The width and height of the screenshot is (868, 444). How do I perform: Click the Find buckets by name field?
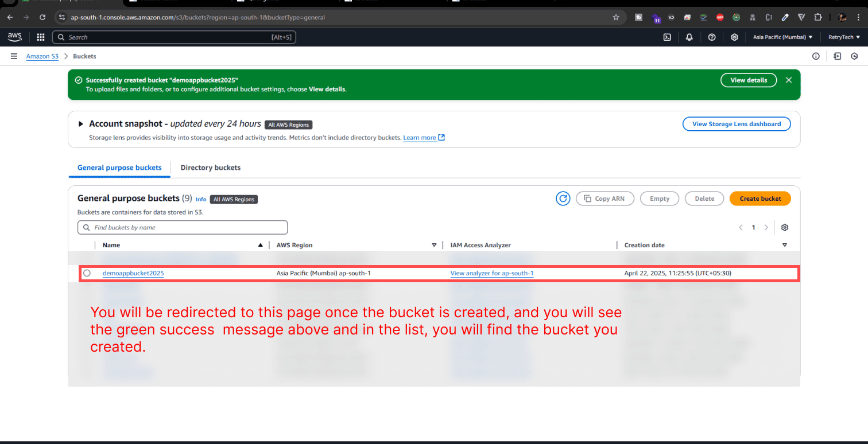182,227
